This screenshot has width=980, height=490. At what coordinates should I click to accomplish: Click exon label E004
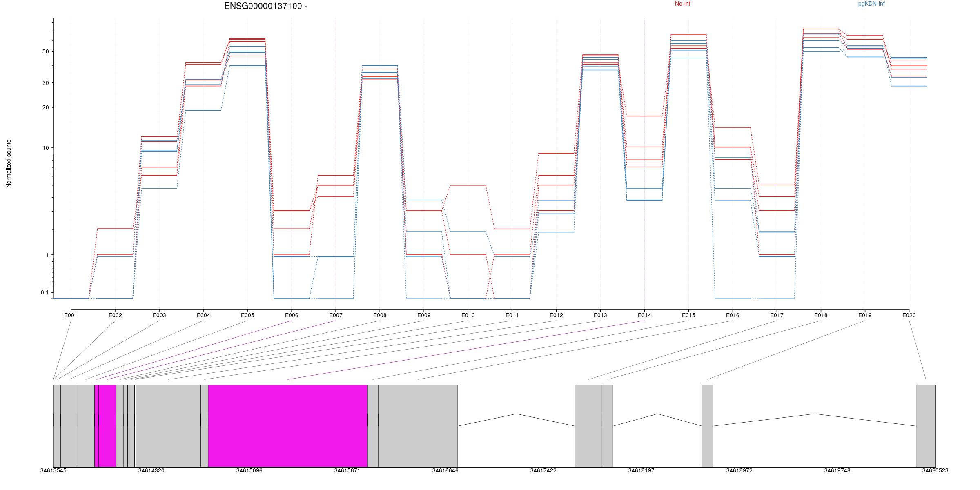pos(203,315)
